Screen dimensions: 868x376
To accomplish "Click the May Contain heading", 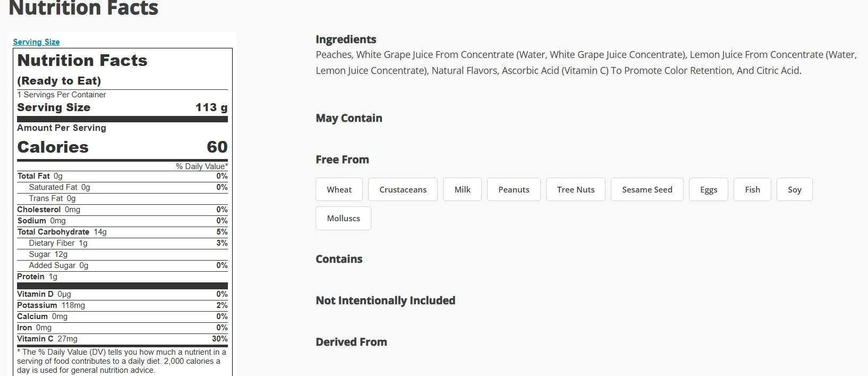I will coord(349,118).
